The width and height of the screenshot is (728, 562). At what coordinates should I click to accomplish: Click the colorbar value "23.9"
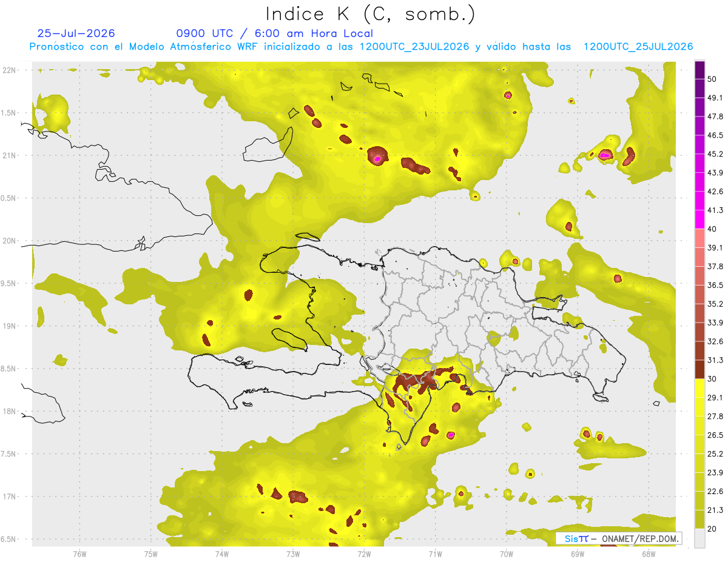(715, 473)
